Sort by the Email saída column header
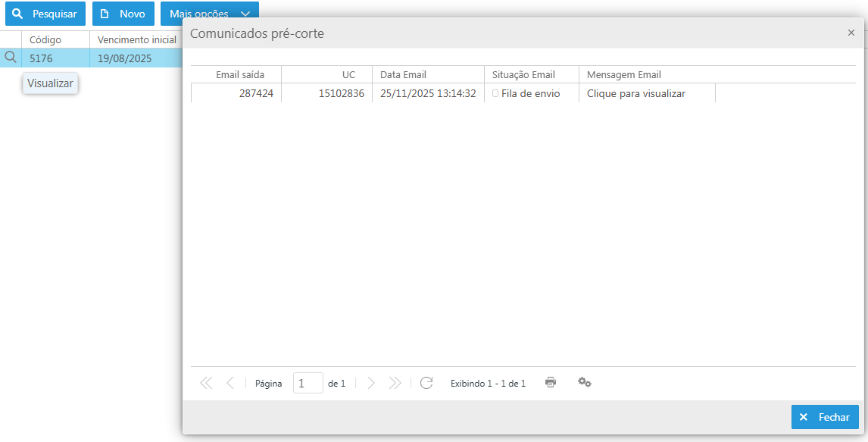 pyautogui.click(x=240, y=74)
